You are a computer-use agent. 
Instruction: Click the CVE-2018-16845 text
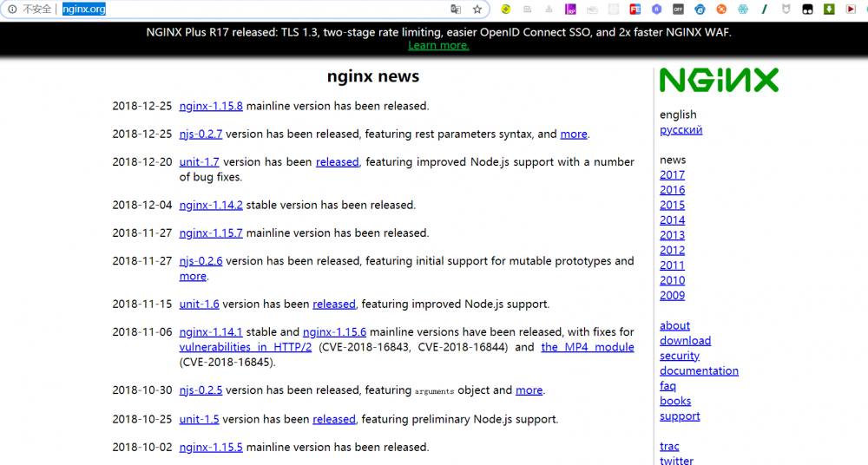(227, 362)
